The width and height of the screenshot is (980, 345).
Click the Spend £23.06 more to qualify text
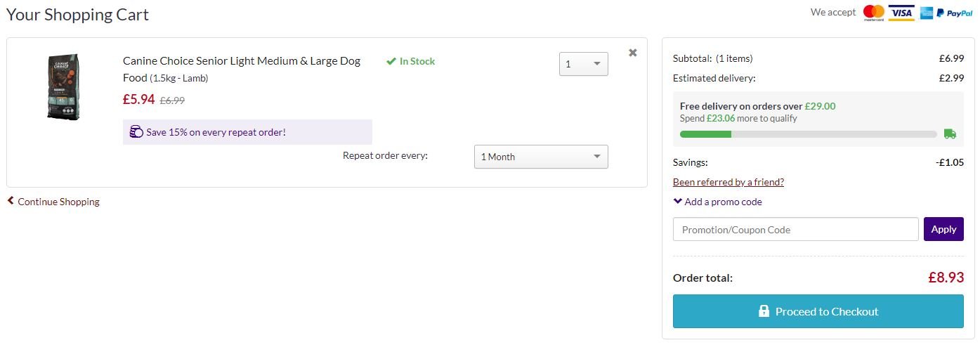click(x=738, y=118)
